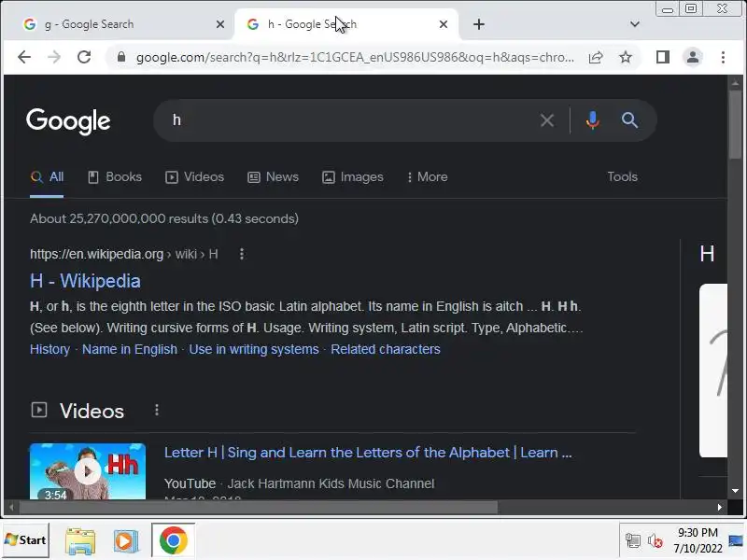Close the 'h - Google Search' tab
Viewport: 747px width, 560px height.
(x=443, y=24)
